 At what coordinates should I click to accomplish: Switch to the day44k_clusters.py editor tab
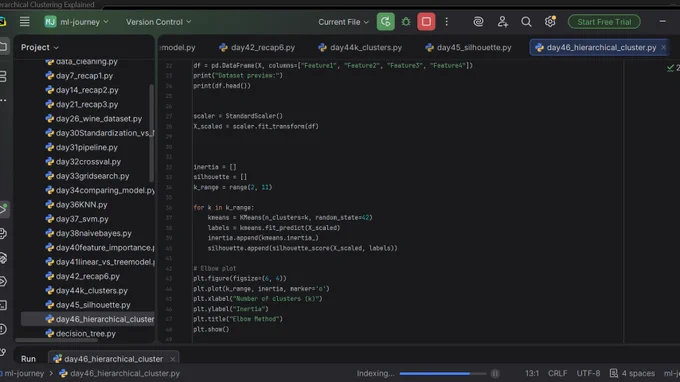(x=360, y=48)
